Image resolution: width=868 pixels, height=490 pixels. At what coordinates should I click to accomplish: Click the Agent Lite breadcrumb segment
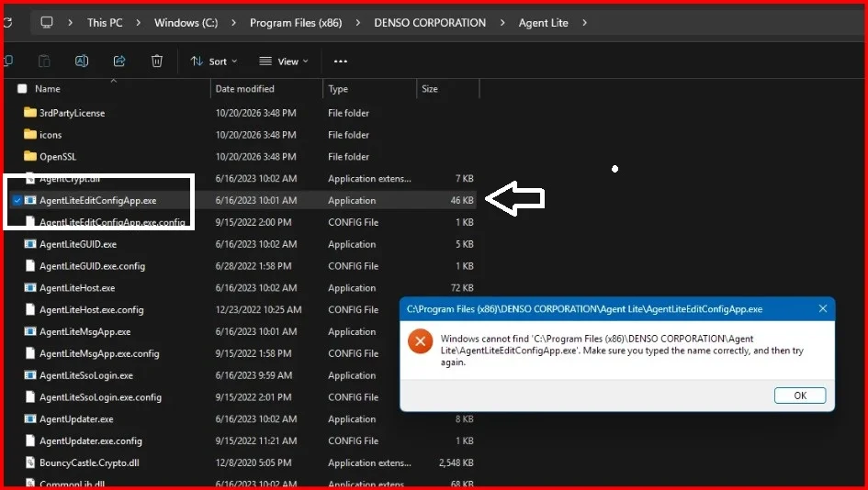point(543,23)
